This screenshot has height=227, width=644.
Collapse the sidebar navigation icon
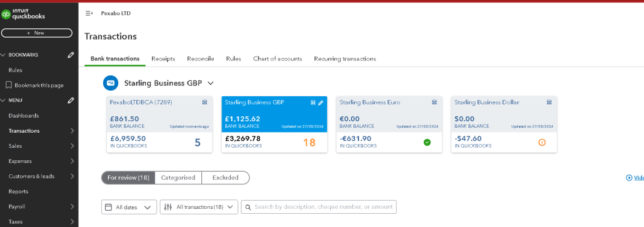point(89,14)
